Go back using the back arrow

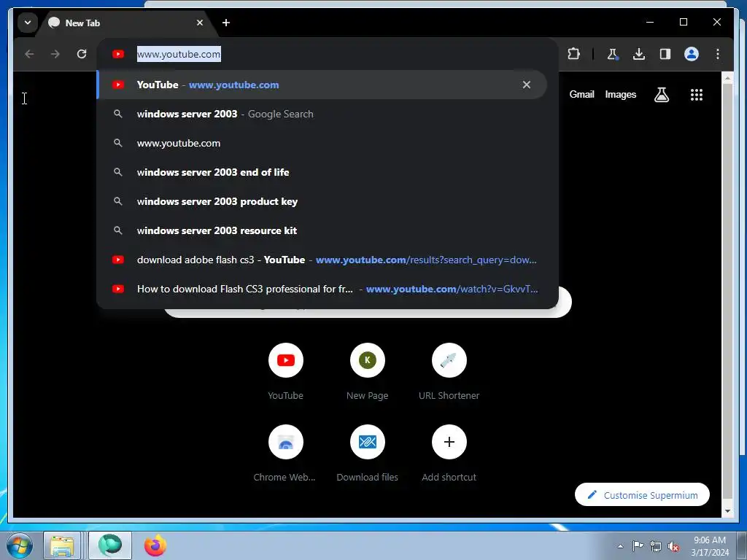tap(29, 54)
